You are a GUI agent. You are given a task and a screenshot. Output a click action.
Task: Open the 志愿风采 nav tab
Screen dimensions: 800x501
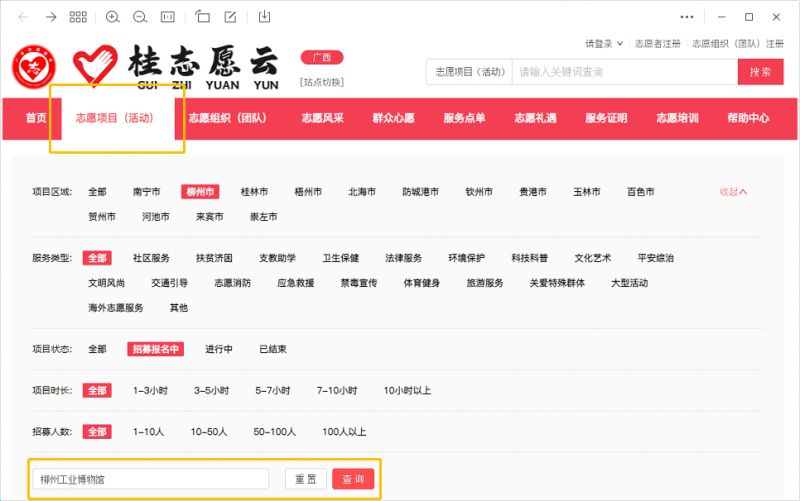click(322, 118)
